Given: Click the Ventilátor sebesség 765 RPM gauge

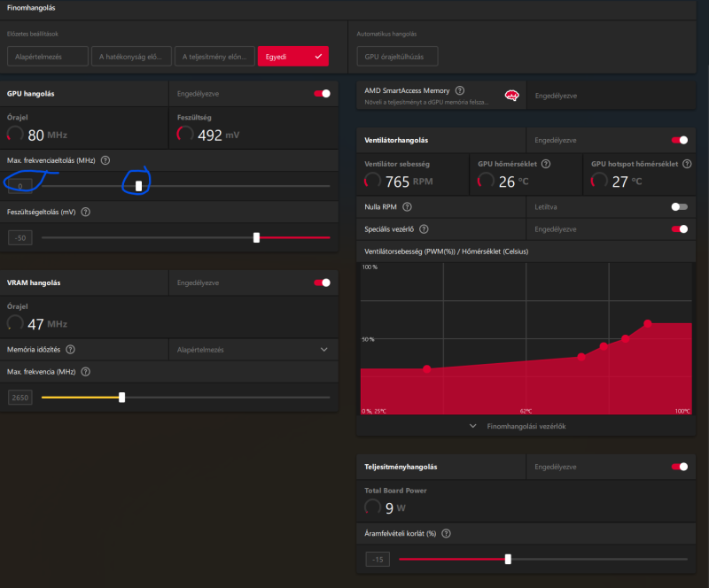Looking at the screenshot, I should point(372,181).
